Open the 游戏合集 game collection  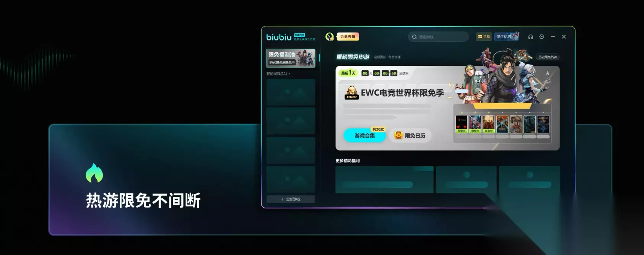click(365, 135)
